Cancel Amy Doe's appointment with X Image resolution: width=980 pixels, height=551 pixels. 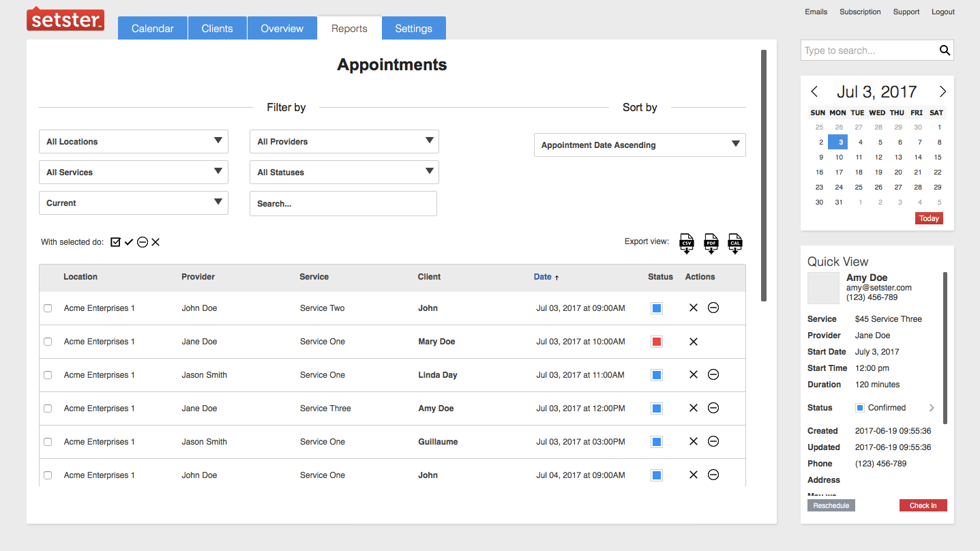click(x=694, y=408)
